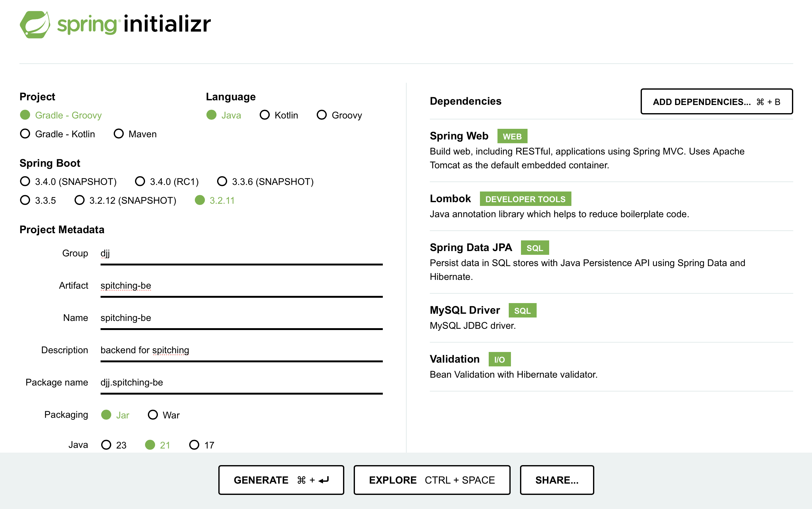Focus the Artifact text field

pyautogui.click(x=241, y=286)
